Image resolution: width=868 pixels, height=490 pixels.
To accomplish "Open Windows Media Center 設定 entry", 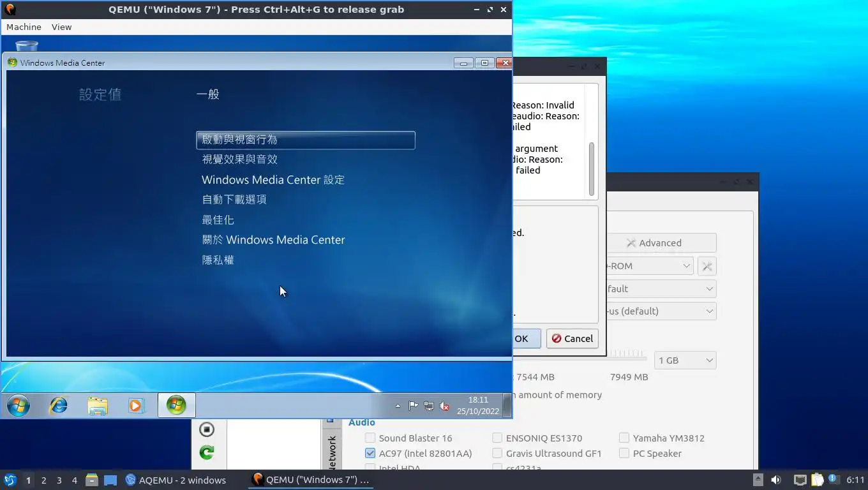I will click(273, 180).
